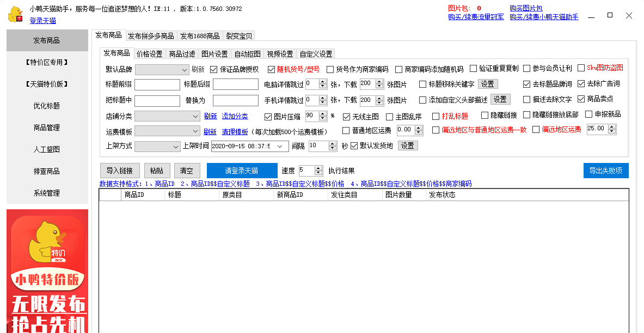
Task: Click the 替换为 input field
Action: click(x=236, y=101)
